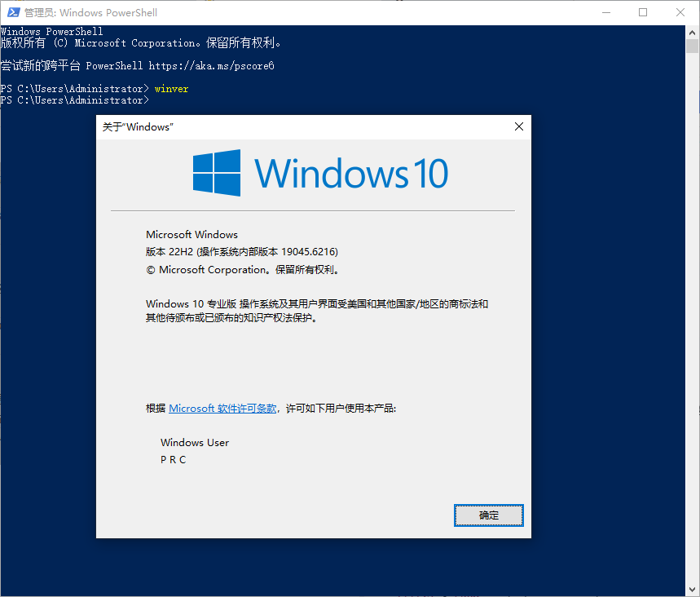Click the Windows flag logo in the dialog
Viewport: 700px width, 597px height.
pyautogui.click(x=216, y=173)
